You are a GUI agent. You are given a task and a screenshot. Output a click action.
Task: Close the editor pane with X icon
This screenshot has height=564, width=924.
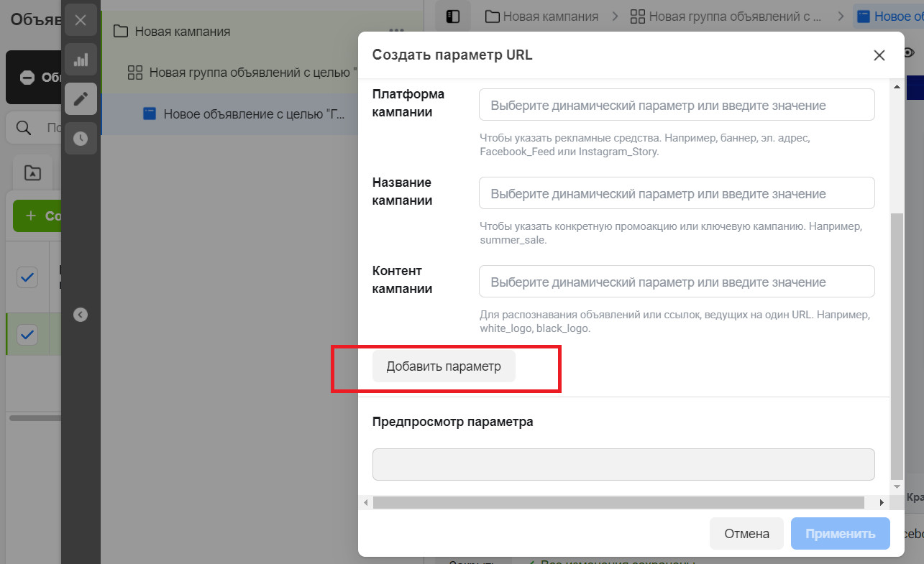tap(81, 20)
